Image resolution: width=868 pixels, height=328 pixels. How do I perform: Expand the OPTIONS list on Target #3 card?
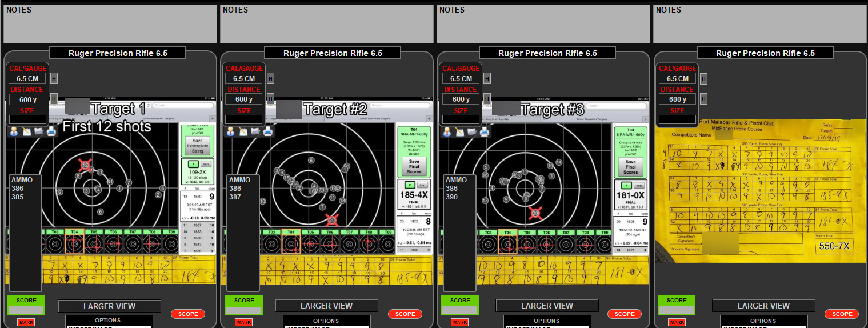[x=547, y=321]
